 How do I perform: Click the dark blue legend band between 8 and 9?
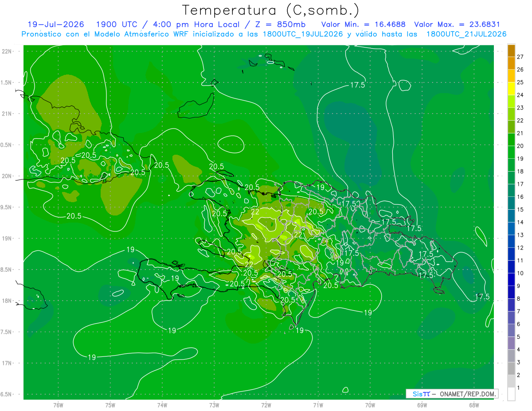[x=511, y=292]
